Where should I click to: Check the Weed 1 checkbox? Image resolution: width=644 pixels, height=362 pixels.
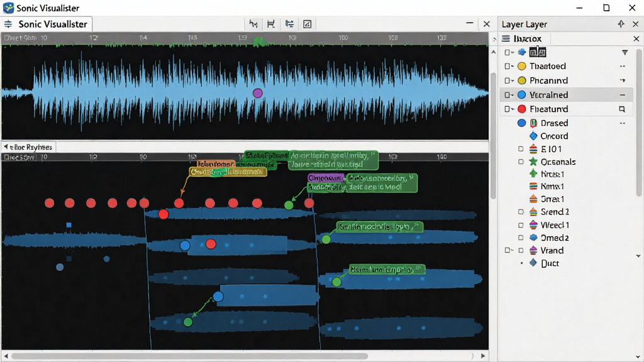tap(521, 225)
